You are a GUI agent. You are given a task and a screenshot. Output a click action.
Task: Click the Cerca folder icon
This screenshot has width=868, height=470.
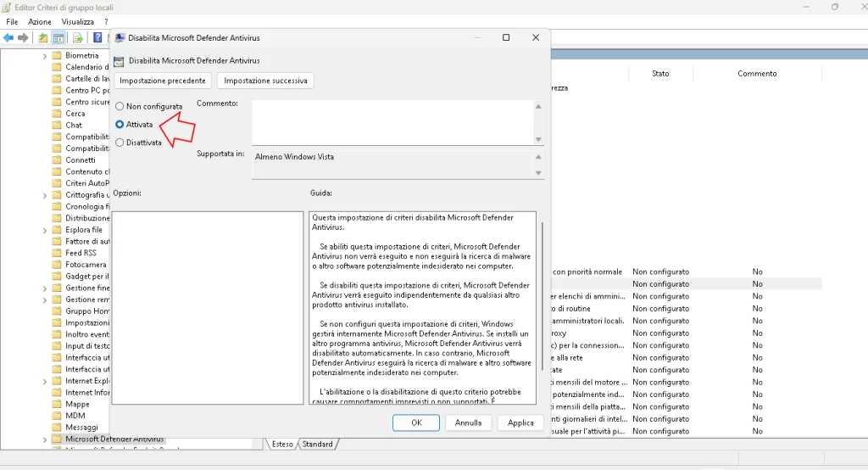[57, 114]
